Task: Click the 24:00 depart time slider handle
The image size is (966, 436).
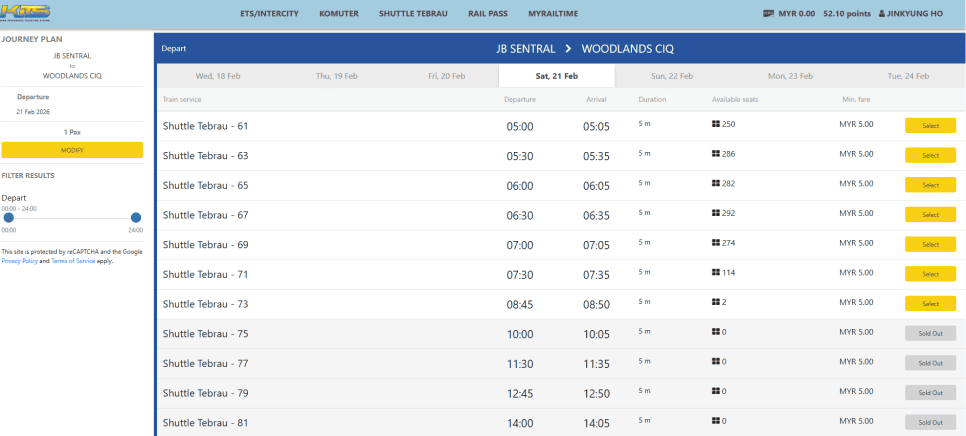Action: coord(136,217)
